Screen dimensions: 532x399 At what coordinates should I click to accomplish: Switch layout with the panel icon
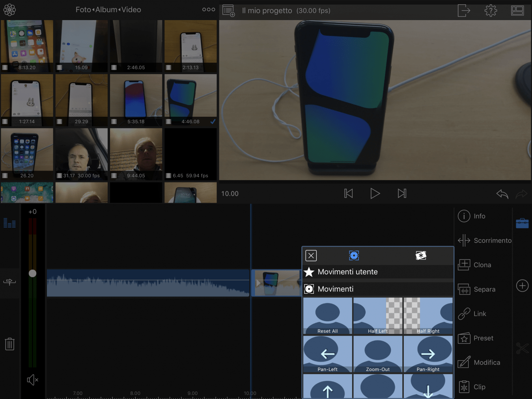[517, 11]
